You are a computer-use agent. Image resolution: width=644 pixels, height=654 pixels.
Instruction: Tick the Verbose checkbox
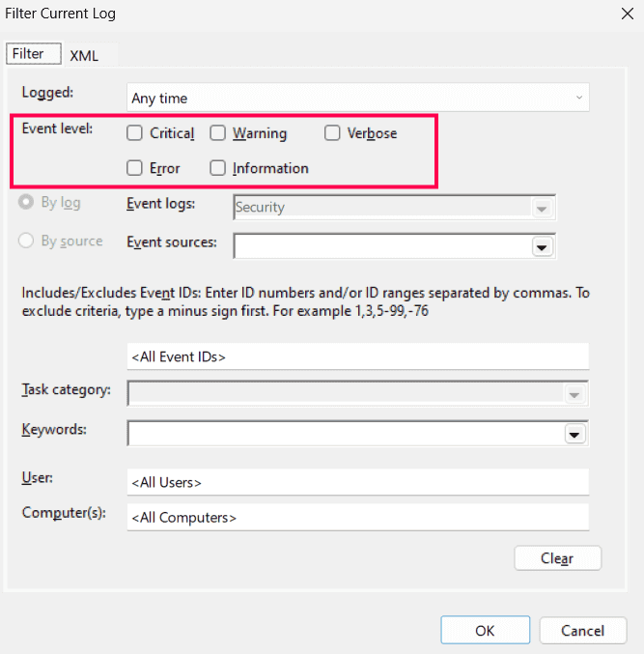[x=332, y=133]
